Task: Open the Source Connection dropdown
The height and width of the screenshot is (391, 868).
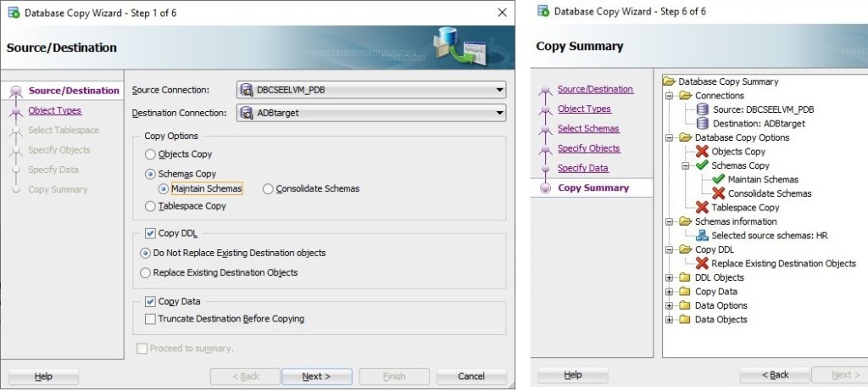Action: 498,90
